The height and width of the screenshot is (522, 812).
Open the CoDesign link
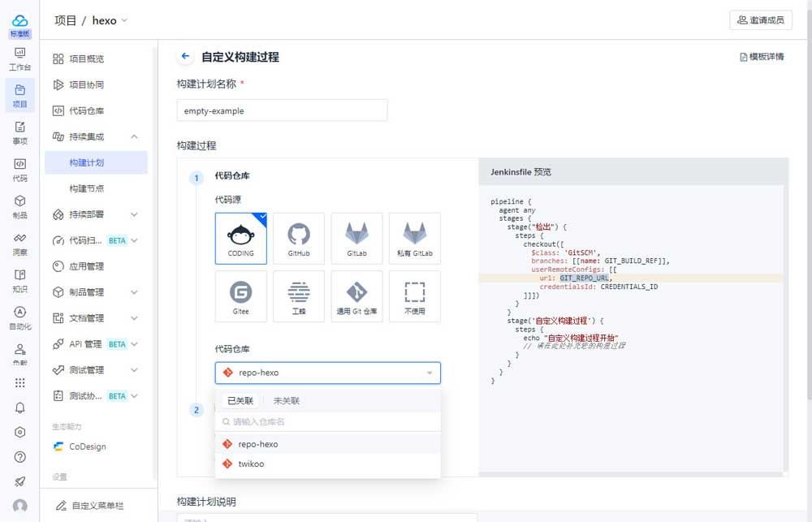tap(80, 447)
